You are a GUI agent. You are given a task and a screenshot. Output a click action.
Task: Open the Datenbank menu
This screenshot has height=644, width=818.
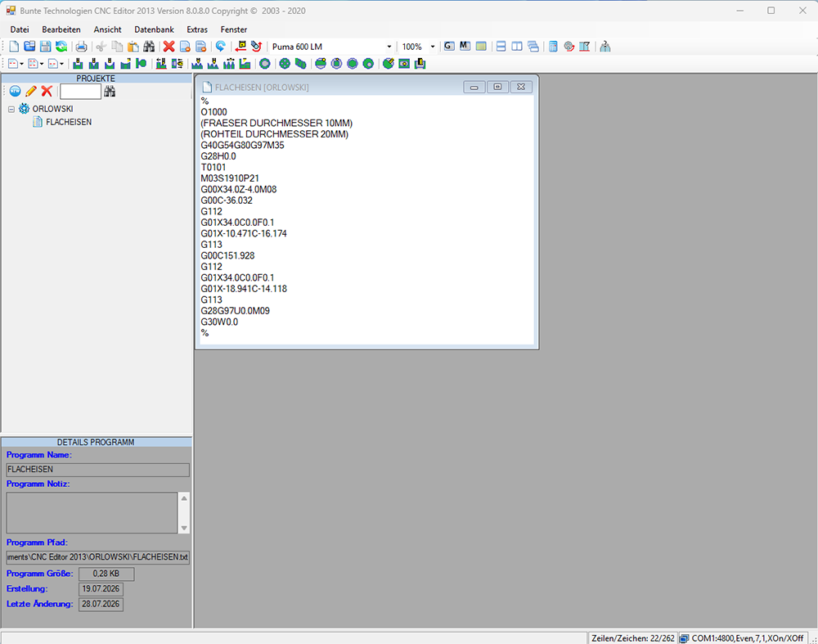[x=154, y=29]
